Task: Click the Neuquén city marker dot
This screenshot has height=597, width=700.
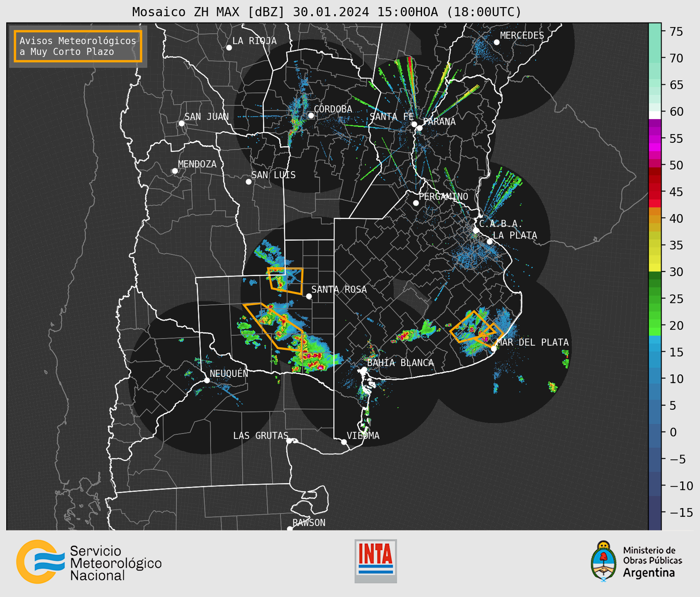Action: pos(207,380)
